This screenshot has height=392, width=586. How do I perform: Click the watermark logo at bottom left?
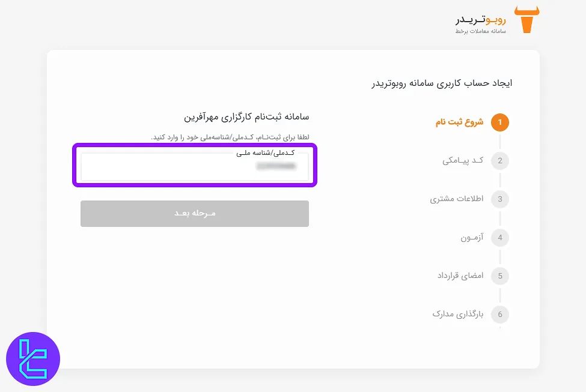coord(33,358)
